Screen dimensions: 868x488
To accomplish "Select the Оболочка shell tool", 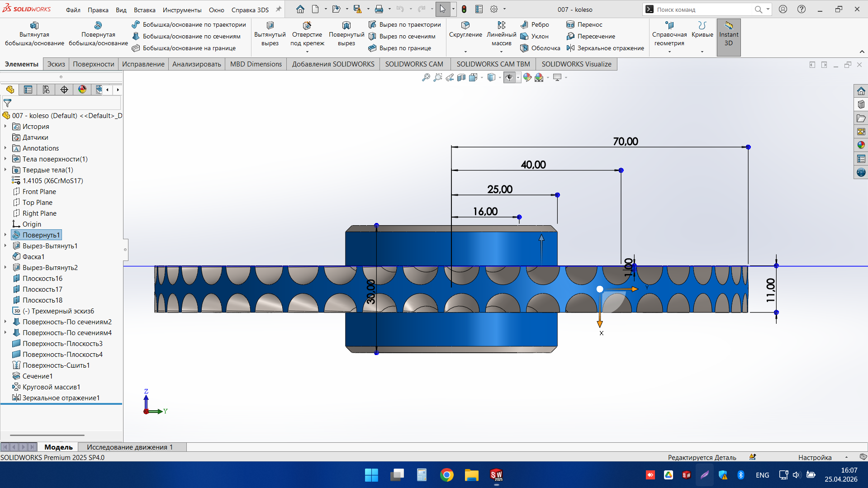I will tap(541, 48).
